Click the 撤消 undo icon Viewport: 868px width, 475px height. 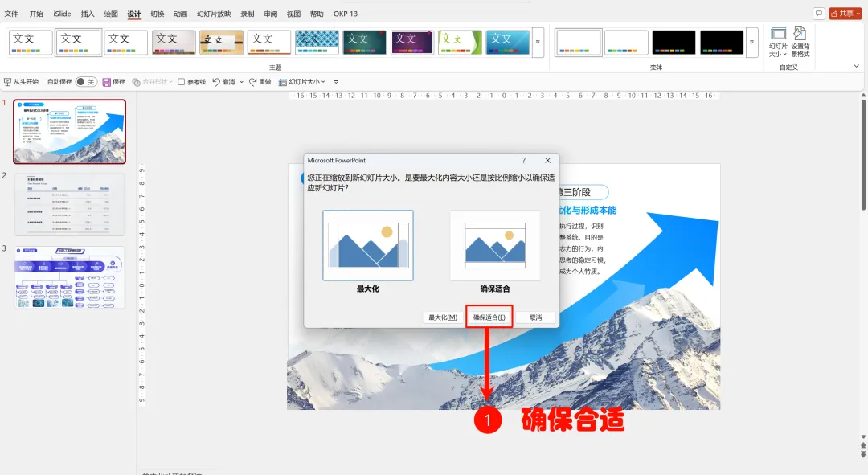point(216,82)
